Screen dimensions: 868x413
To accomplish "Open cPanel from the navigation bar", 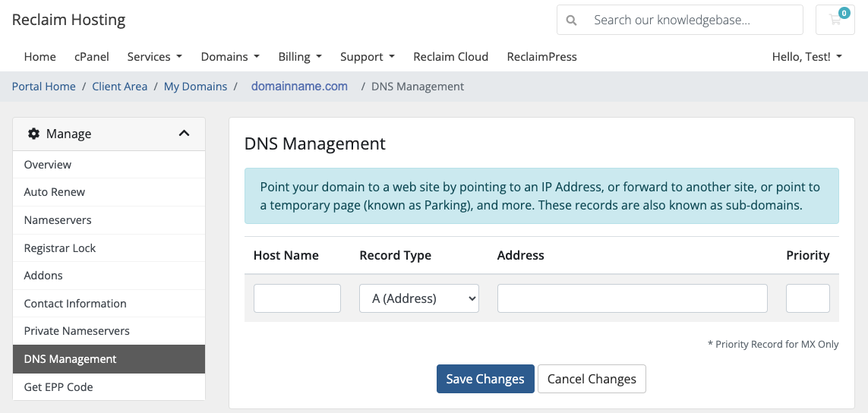I will pos(91,56).
